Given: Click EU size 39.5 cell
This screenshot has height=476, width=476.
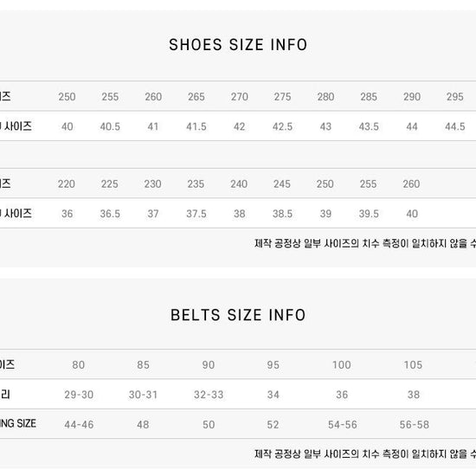Looking at the screenshot, I should 369,214.
